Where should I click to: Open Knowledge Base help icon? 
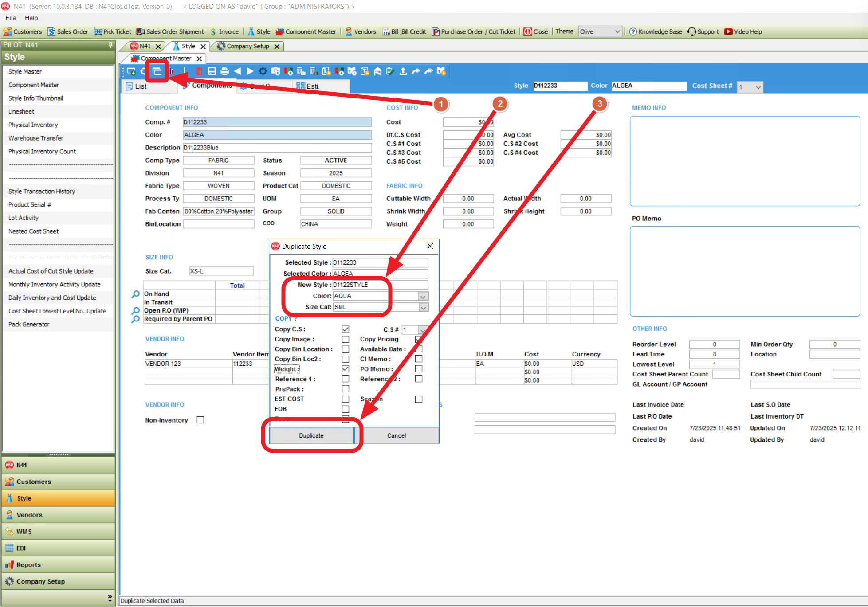click(x=633, y=32)
